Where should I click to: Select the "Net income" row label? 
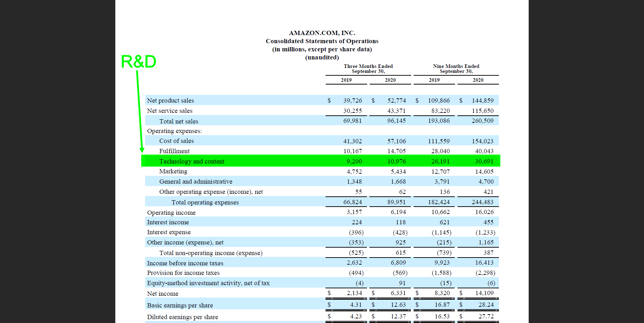(x=163, y=294)
